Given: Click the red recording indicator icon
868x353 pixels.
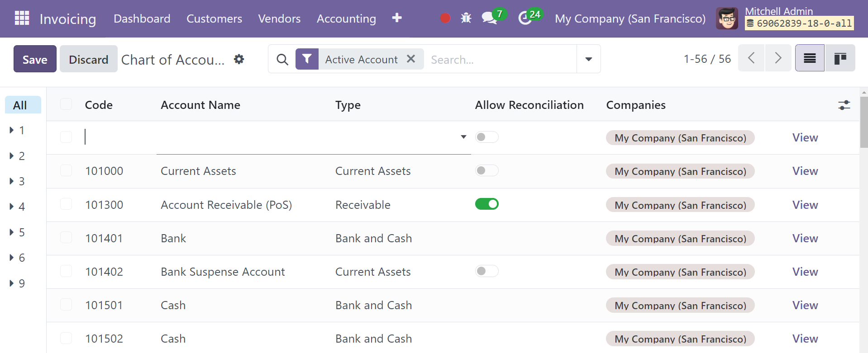Looking at the screenshot, I should 445,18.
